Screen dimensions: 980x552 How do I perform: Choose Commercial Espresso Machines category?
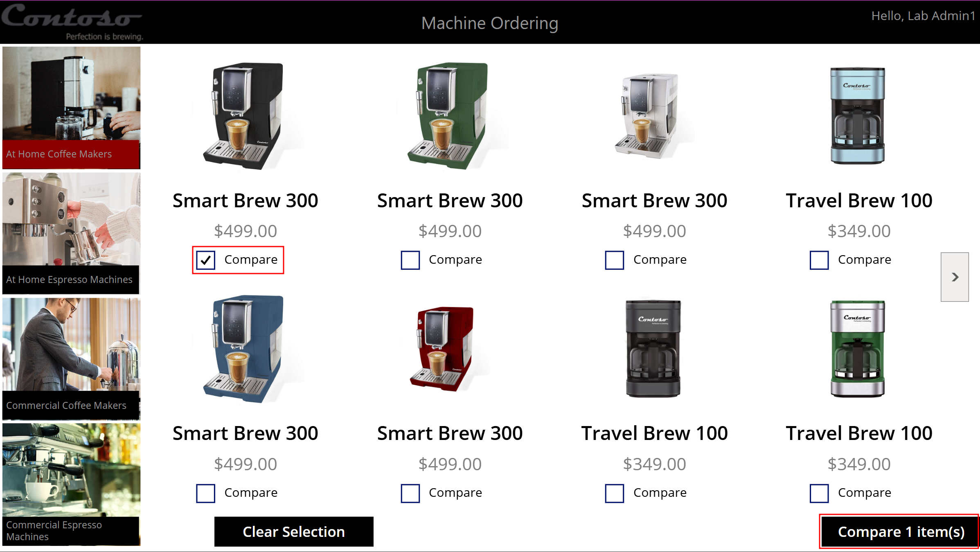point(71,484)
